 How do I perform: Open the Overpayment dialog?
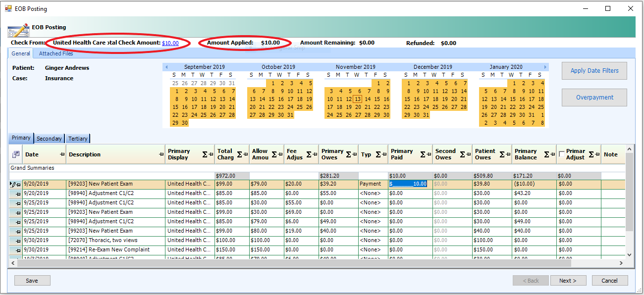pyautogui.click(x=594, y=98)
